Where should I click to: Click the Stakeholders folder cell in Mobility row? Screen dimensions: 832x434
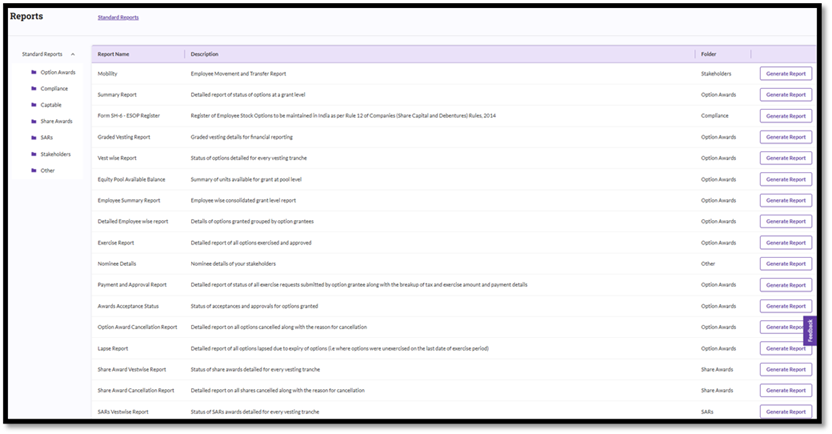716,74
